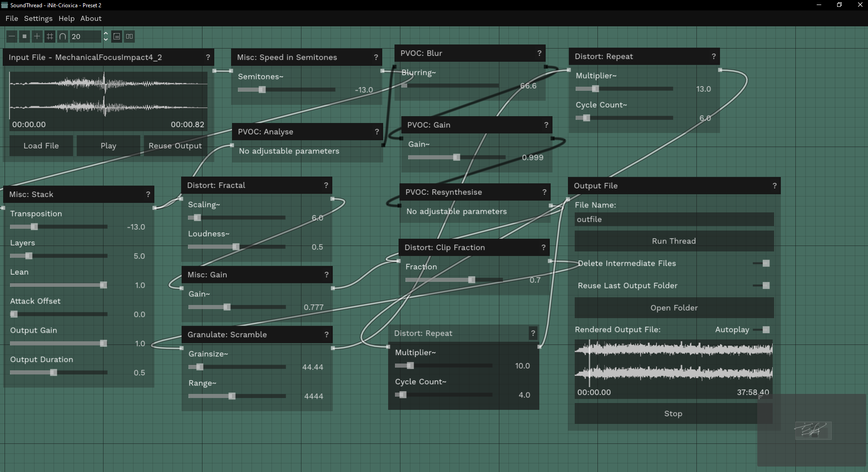The height and width of the screenshot is (472, 868).
Task: Toggle the minimap icon in the toolbar
Action: coord(117,36)
